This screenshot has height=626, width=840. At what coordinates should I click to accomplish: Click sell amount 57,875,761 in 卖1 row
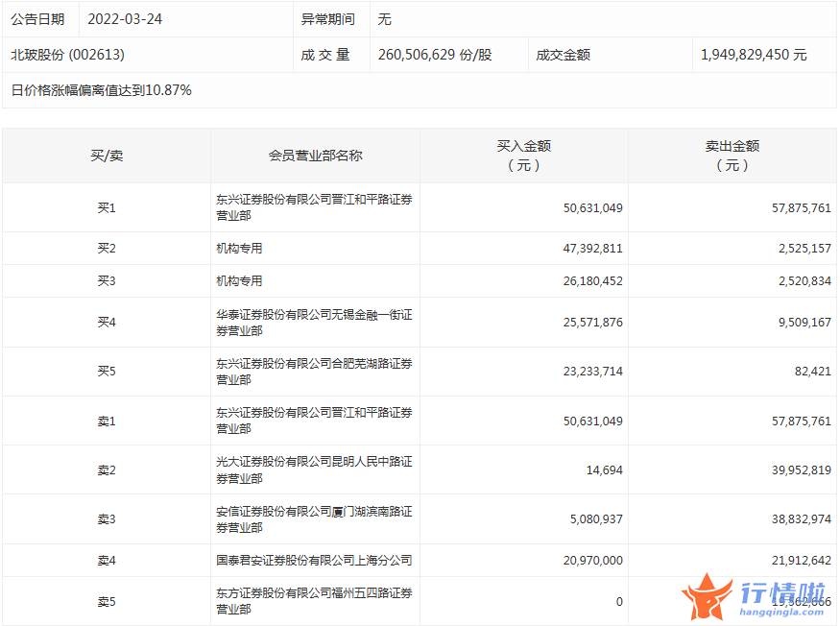(x=802, y=421)
